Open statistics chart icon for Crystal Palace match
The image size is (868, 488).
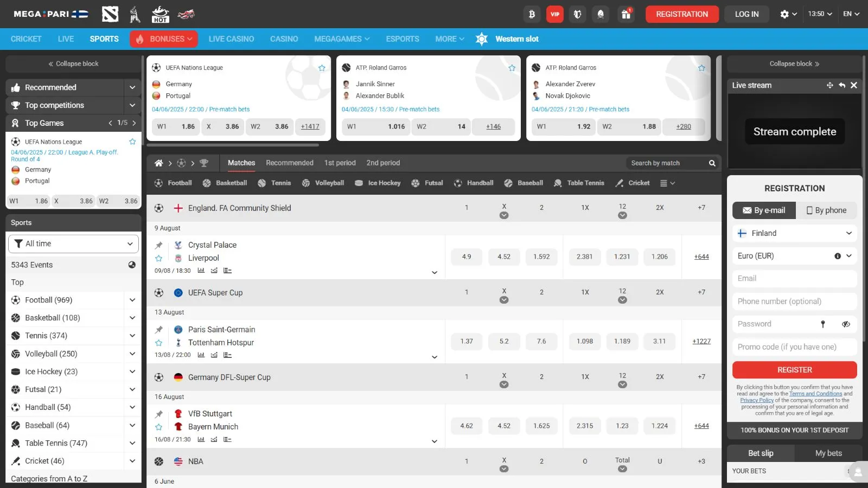click(x=201, y=271)
